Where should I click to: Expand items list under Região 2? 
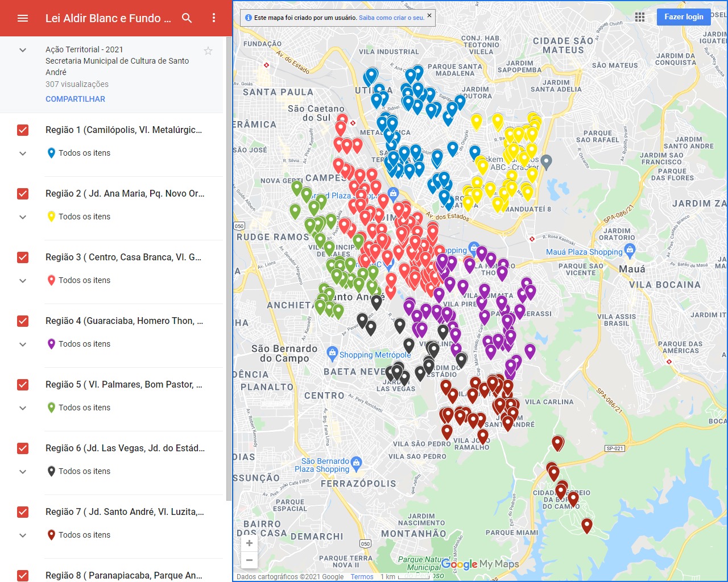(23, 217)
